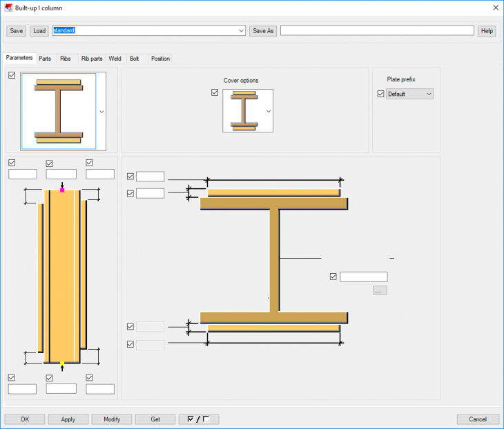Click the bottom-right offset input below column

pos(100,389)
